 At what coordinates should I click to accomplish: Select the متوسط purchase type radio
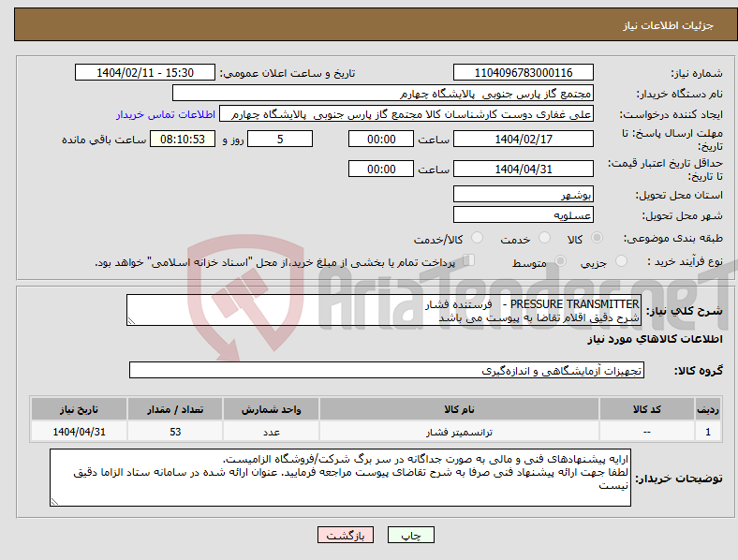pos(560,261)
